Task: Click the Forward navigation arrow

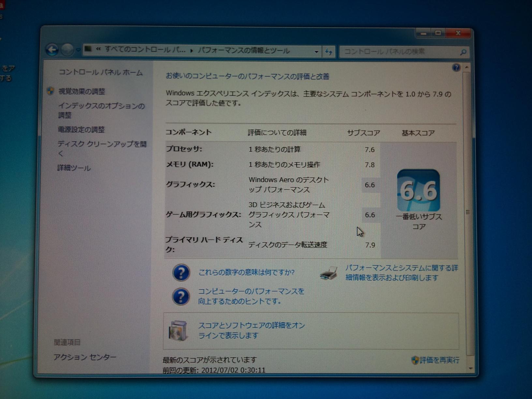Action: [x=67, y=50]
